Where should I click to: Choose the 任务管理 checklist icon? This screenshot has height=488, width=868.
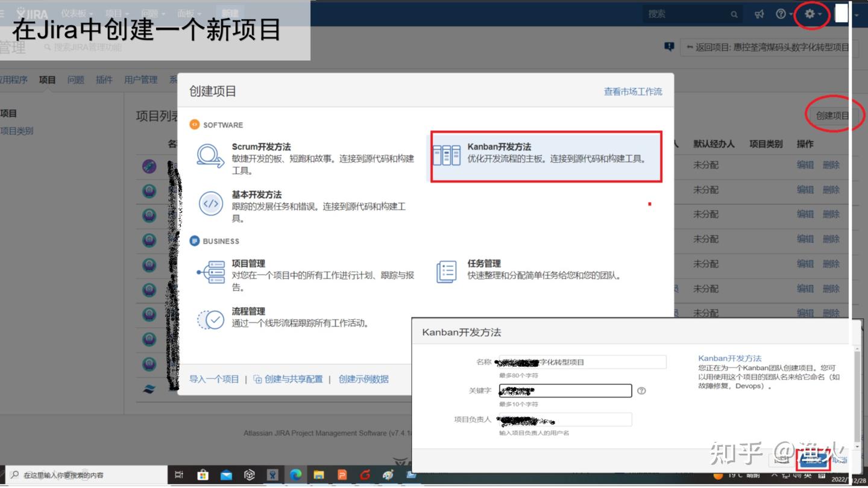click(x=446, y=272)
